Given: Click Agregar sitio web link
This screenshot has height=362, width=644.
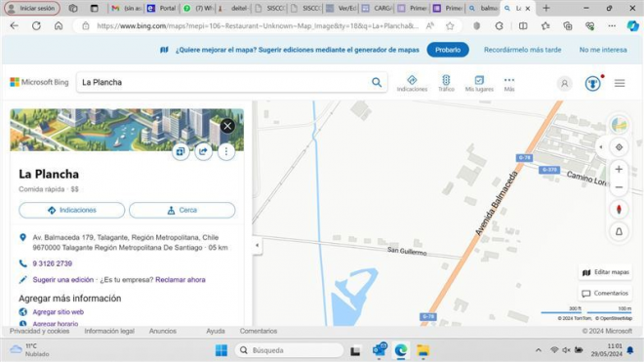Looking at the screenshot, I should tap(59, 312).
